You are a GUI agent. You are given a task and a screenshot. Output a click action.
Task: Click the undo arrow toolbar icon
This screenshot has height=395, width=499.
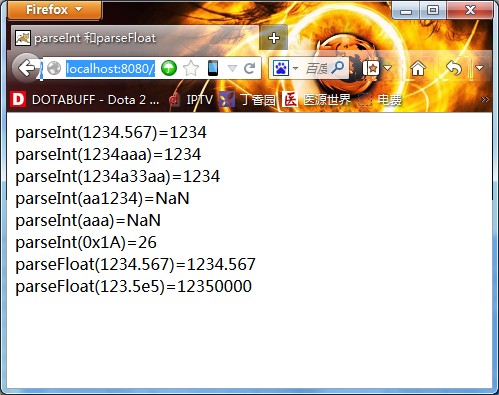tap(454, 68)
